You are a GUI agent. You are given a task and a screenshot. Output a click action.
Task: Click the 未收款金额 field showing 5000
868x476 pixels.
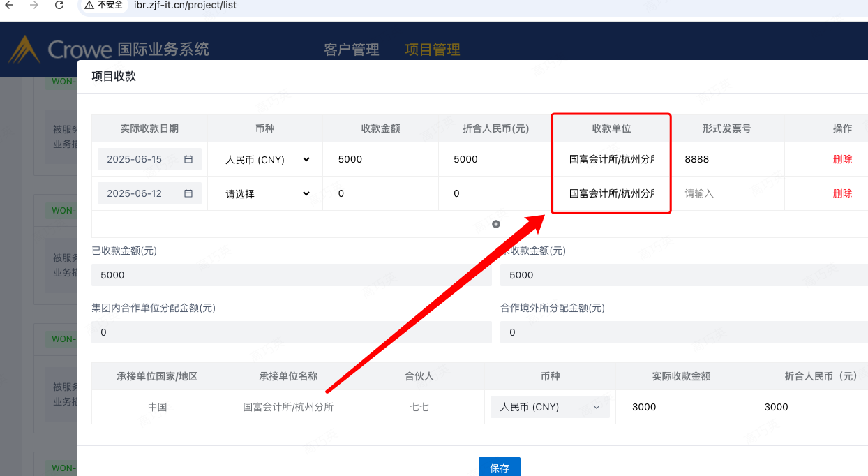(684, 275)
